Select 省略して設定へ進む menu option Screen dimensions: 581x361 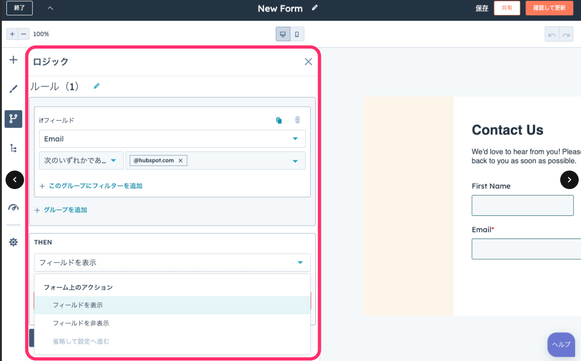pos(172,341)
